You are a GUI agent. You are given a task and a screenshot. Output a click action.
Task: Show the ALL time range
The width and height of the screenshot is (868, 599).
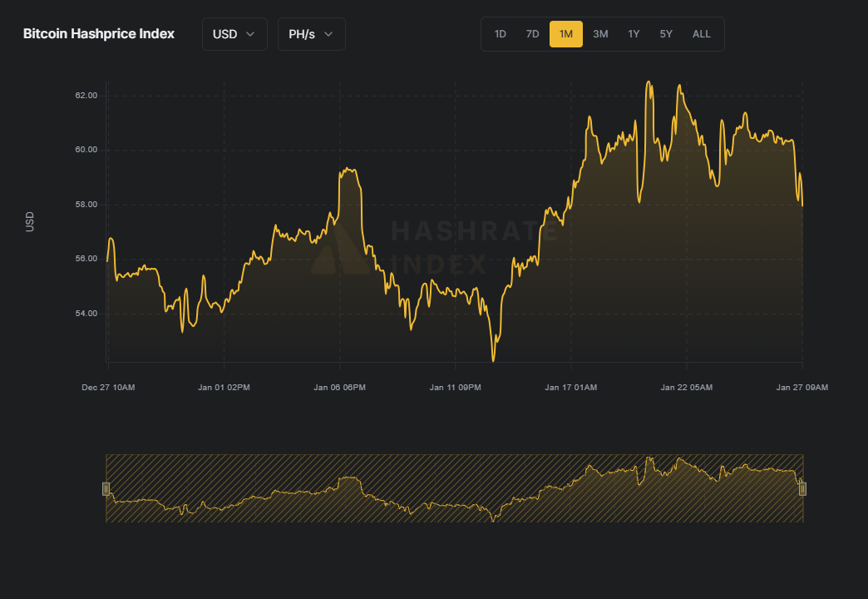point(702,34)
